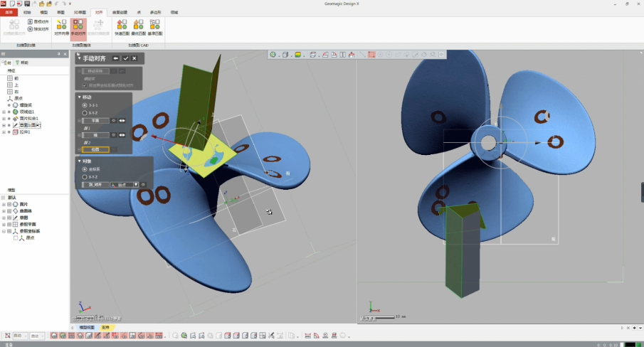Switch to the 多边形 ribbon tab
644x347 pixels.
[x=155, y=12]
